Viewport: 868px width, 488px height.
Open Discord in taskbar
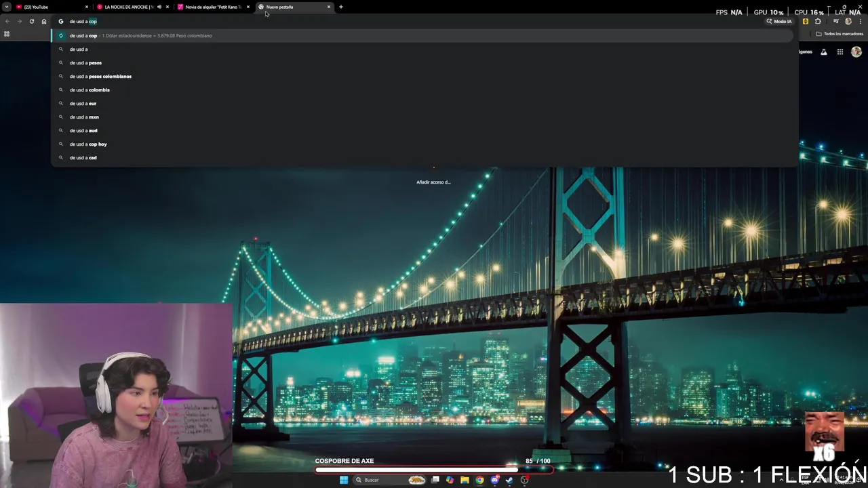pos(494,480)
